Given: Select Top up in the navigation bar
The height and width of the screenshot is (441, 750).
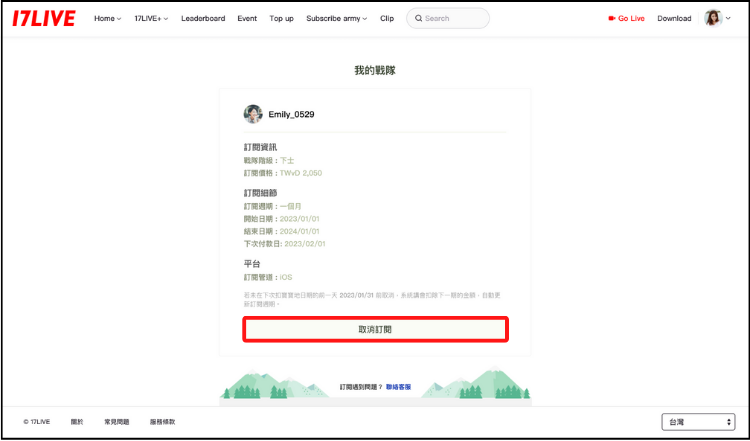Looking at the screenshot, I should click(281, 18).
